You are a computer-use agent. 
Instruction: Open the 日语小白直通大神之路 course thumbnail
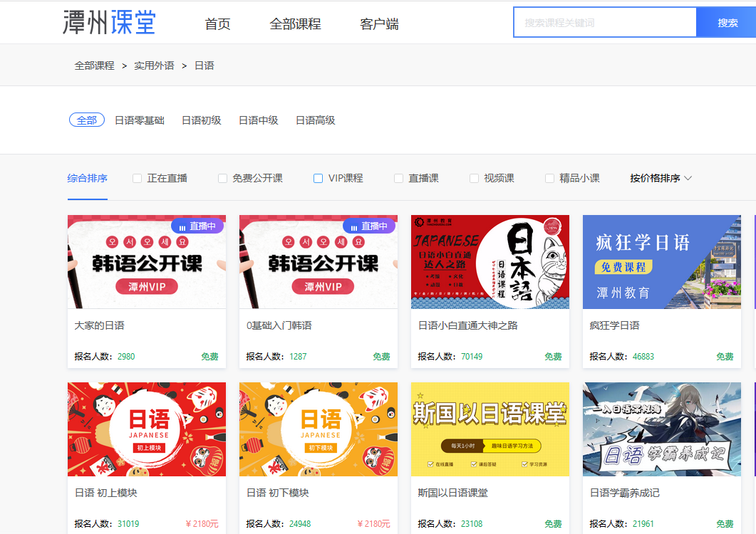[x=490, y=262]
